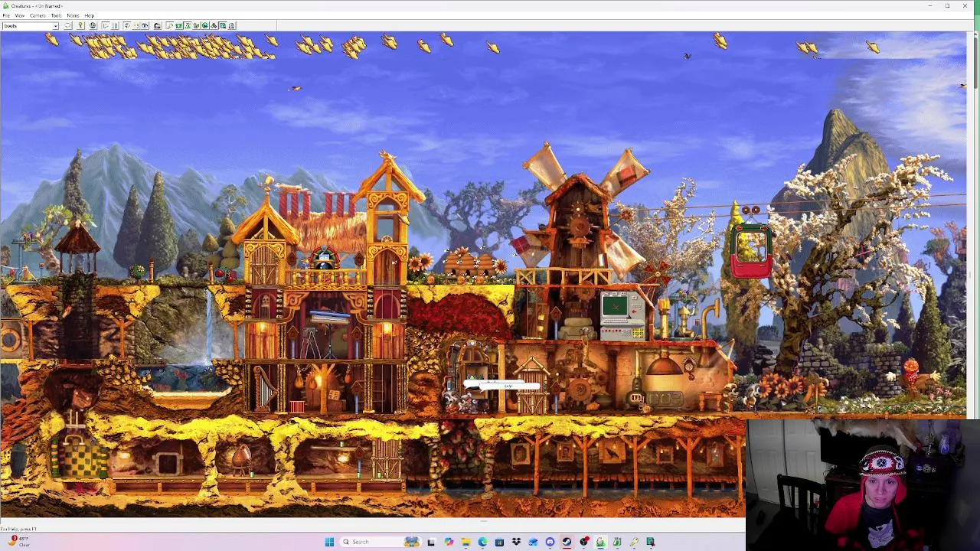Open File Explorer from the taskbar

coord(465,542)
